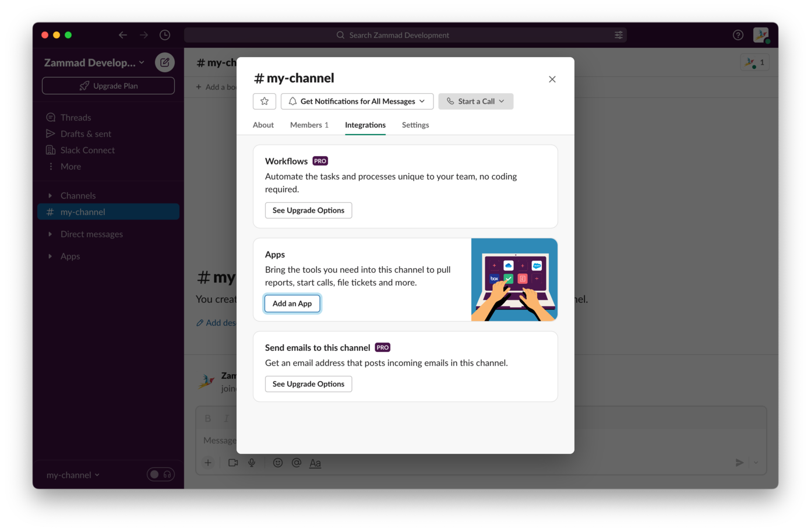Screen dimensions: 811x532
Task: Star the my-channel channel
Action: pyautogui.click(x=264, y=101)
